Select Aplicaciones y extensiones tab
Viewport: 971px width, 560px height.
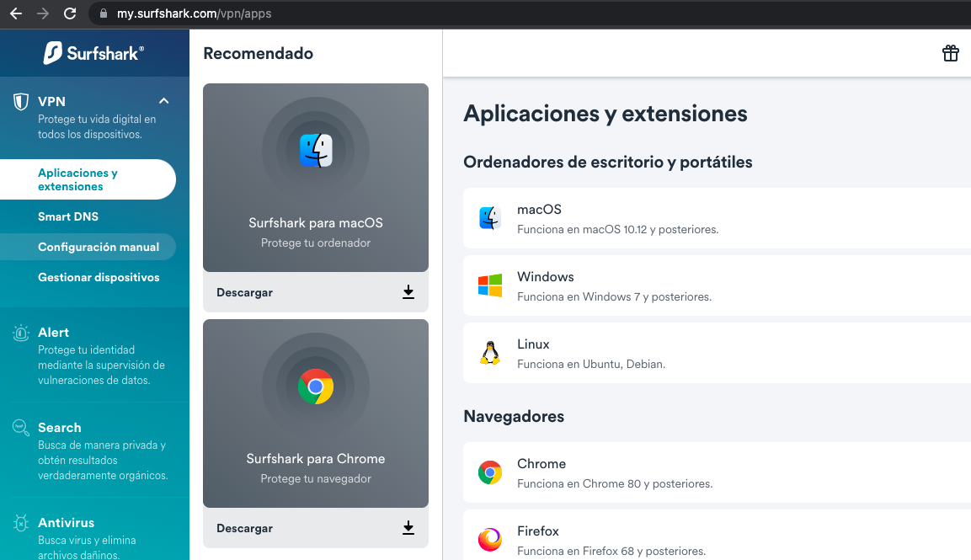(x=77, y=179)
